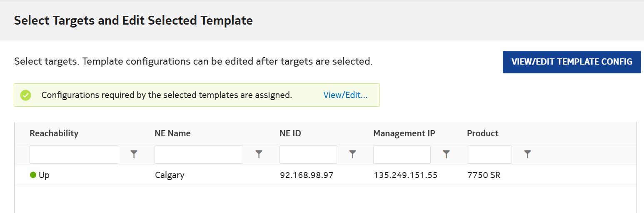Focus the Reachability filter text box
Image resolution: width=644 pixels, height=213 pixels.
pyautogui.click(x=74, y=155)
